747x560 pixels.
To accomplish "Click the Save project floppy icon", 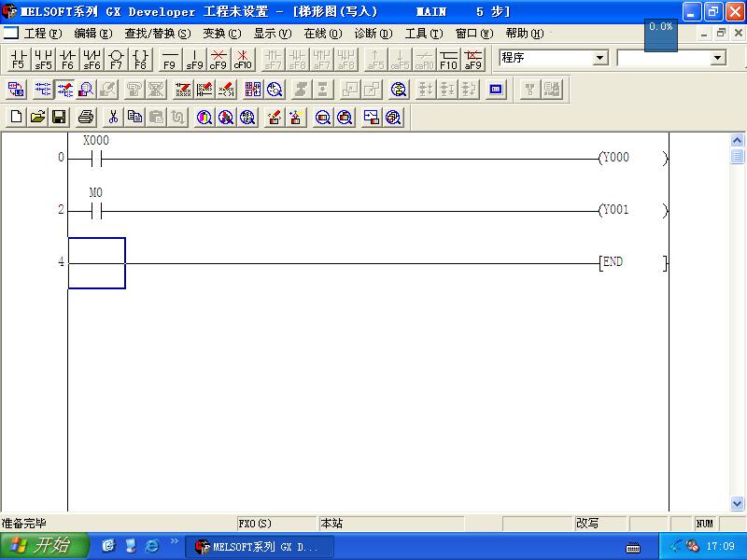I will (59, 118).
